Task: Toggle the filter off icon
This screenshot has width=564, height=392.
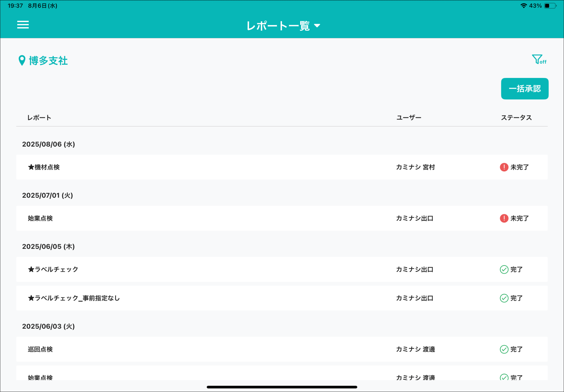Action: (x=539, y=60)
